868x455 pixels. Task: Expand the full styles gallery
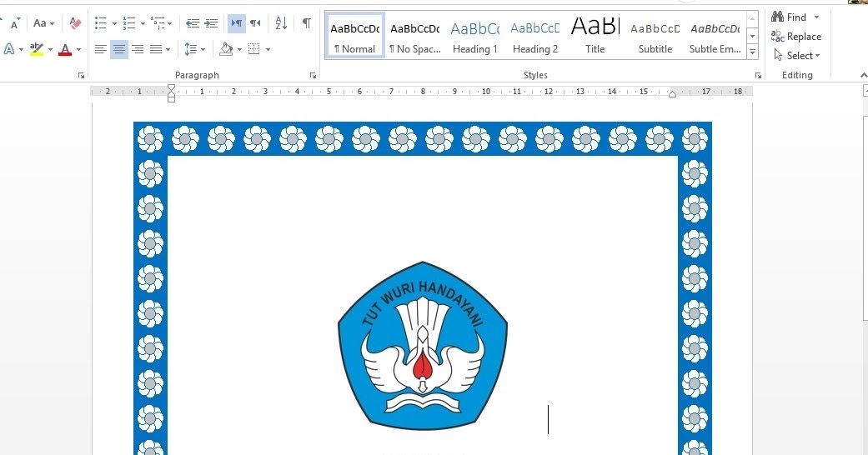752,52
